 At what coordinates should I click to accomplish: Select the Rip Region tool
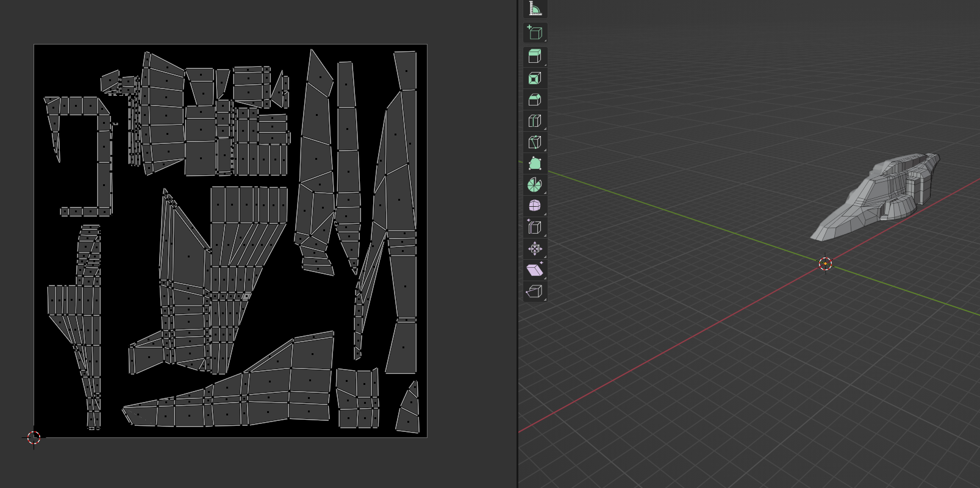(535, 292)
